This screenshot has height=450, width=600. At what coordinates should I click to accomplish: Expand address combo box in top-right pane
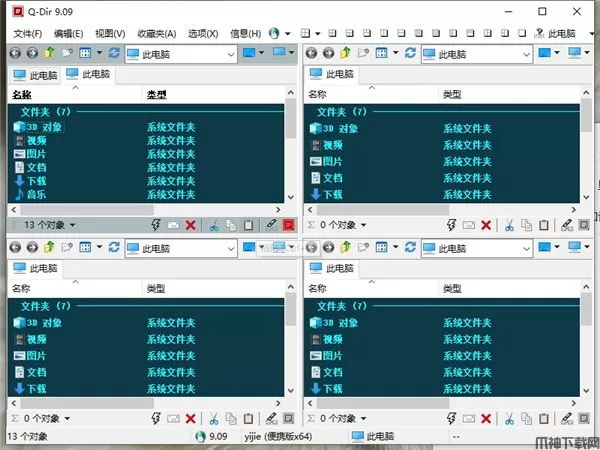(x=527, y=54)
